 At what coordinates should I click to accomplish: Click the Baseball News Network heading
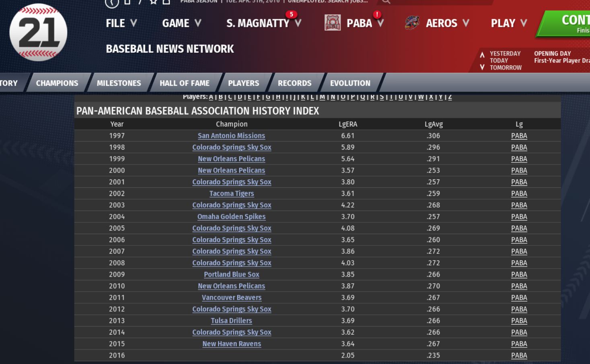click(170, 49)
